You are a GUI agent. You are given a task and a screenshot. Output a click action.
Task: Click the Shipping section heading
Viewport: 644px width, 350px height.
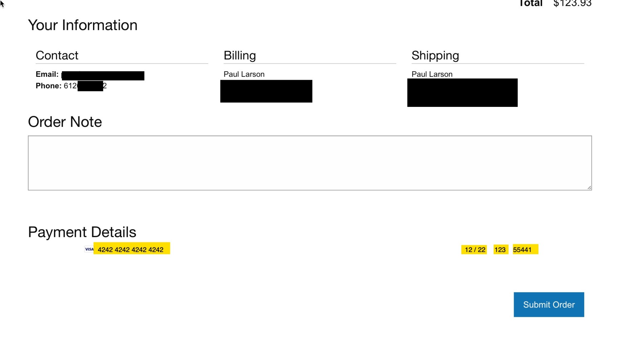coord(435,55)
